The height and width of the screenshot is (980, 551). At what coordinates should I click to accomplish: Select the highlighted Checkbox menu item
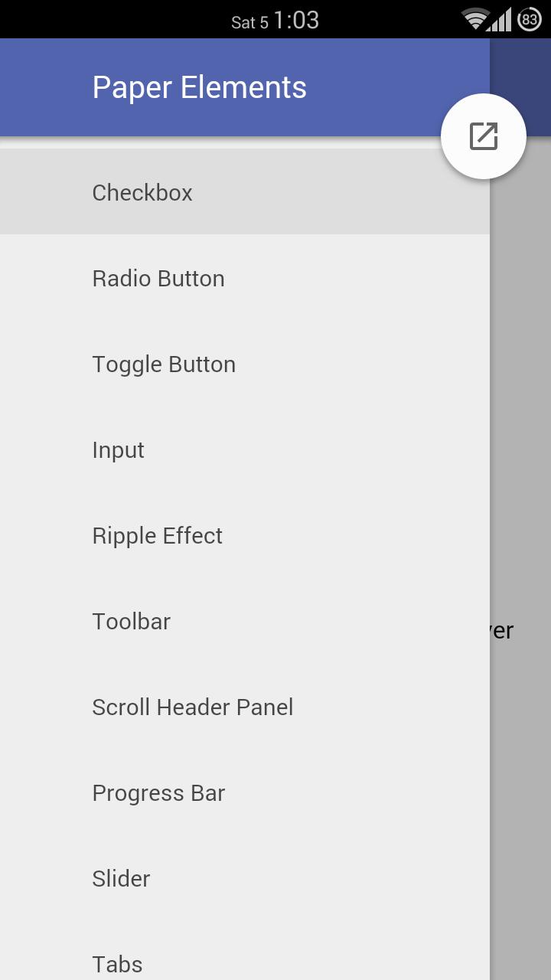[142, 192]
